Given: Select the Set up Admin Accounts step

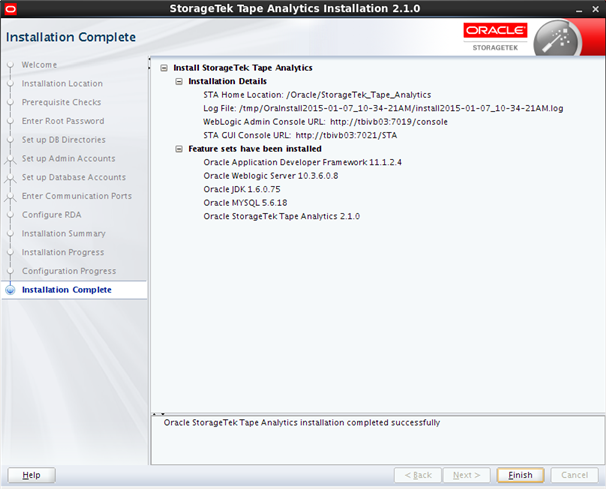Looking at the screenshot, I should [x=68, y=158].
